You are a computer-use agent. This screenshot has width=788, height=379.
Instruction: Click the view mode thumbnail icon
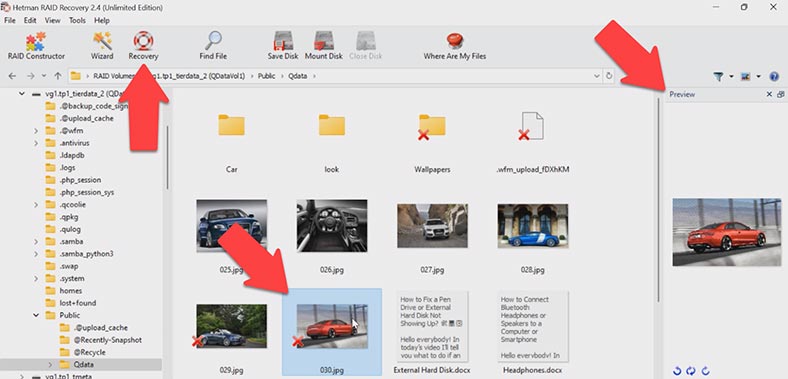pyautogui.click(x=746, y=76)
